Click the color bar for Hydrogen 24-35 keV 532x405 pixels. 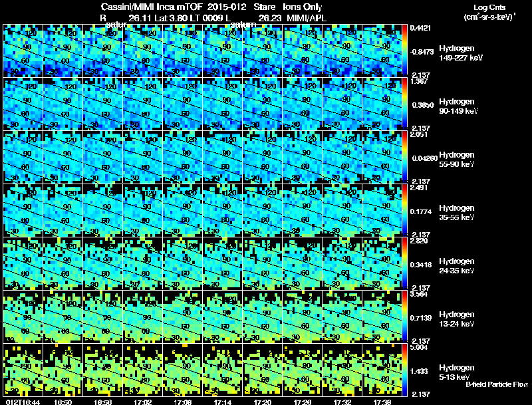pos(404,263)
